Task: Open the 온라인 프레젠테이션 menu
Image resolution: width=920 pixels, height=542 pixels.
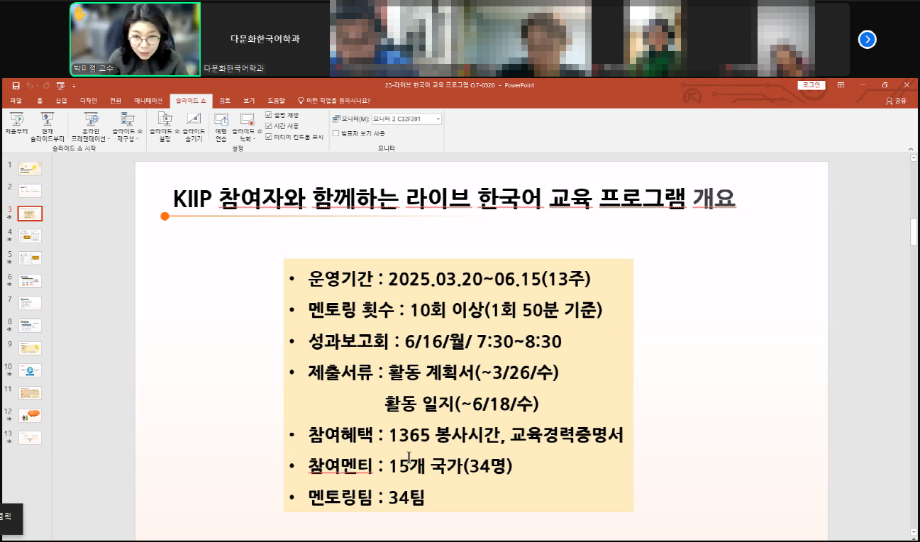Action: pyautogui.click(x=91, y=127)
